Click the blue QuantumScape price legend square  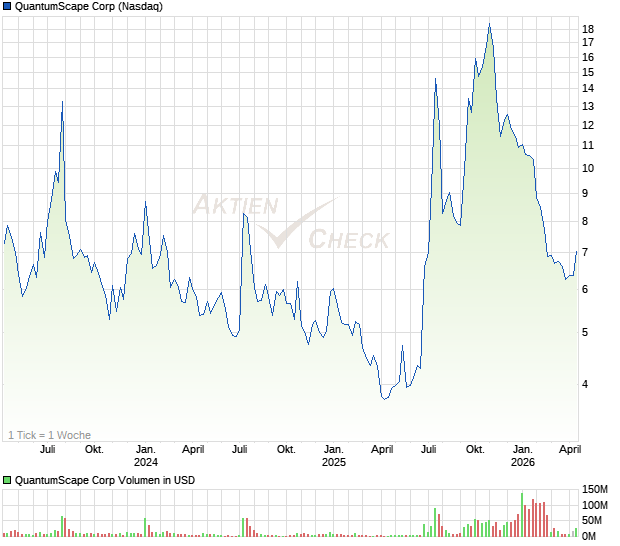click(x=7, y=7)
